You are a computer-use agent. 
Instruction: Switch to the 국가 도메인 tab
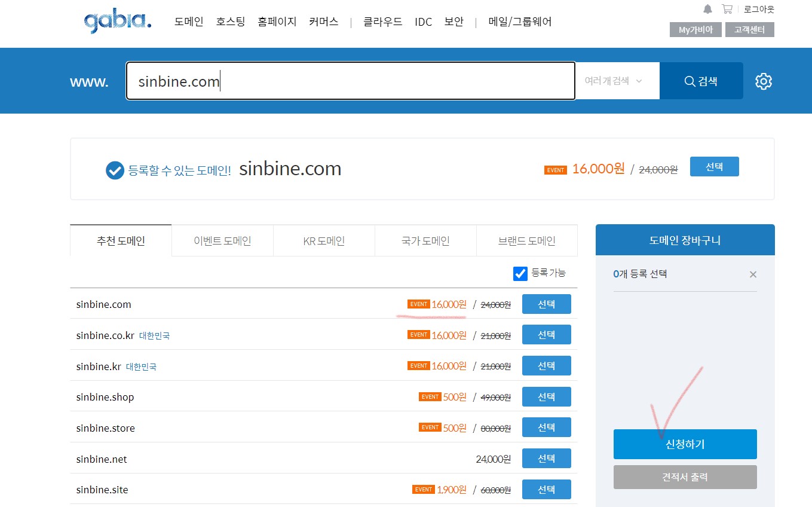pyautogui.click(x=425, y=240)
